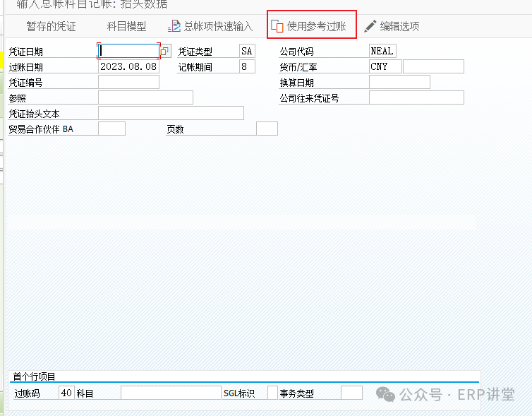The image size is (532, 416).
Task: Click the 事务类型 input field
Action: pos(351,393)
